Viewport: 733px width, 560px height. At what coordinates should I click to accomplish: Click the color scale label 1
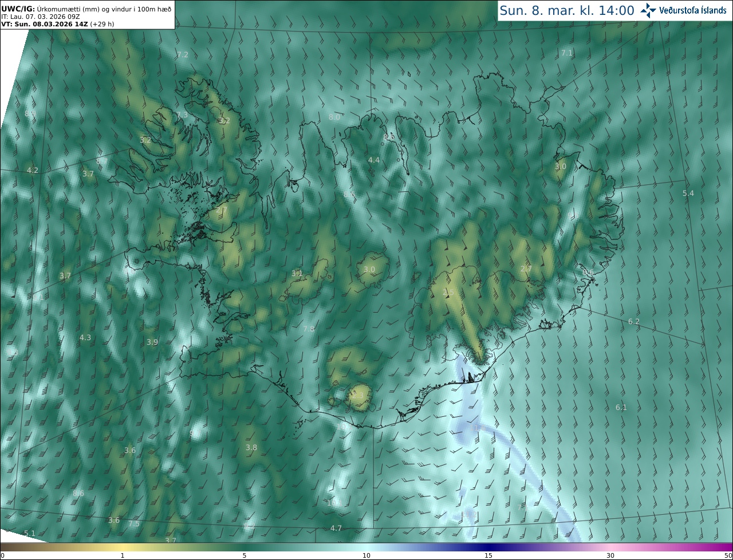tap(123, 555)
